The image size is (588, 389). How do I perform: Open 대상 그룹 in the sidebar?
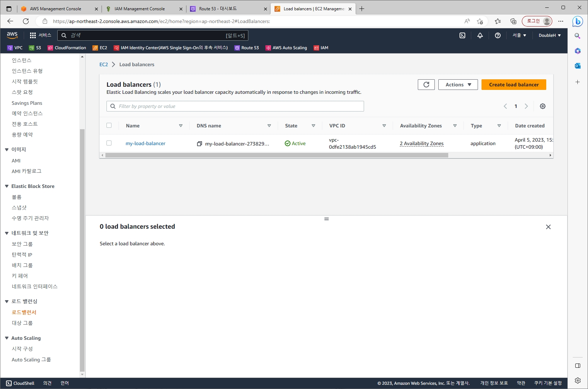22,323
